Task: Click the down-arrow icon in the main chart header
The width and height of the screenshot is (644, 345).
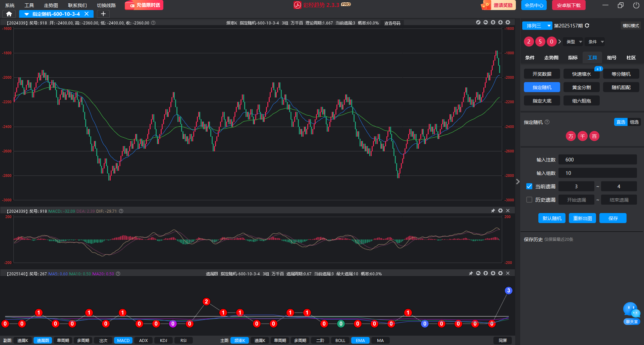Action: point(500,22)
